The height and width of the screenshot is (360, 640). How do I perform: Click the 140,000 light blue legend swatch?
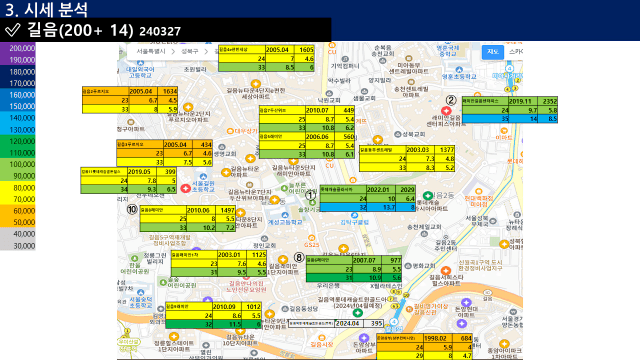(18, 118)
